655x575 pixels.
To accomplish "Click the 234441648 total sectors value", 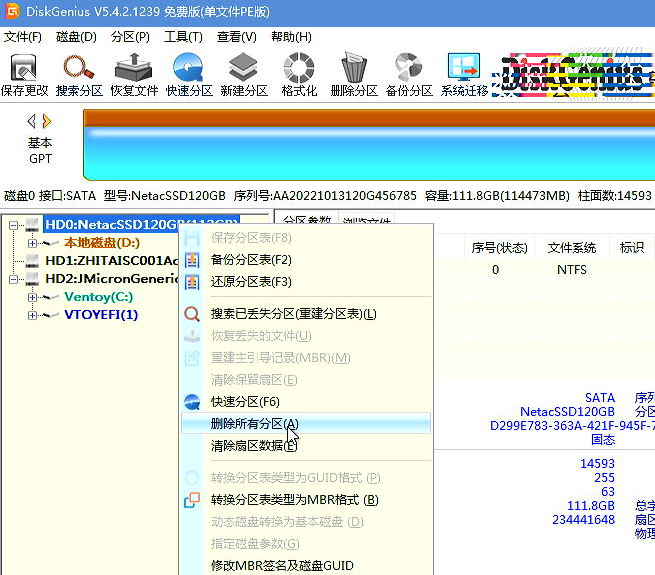I will point(584,520).
